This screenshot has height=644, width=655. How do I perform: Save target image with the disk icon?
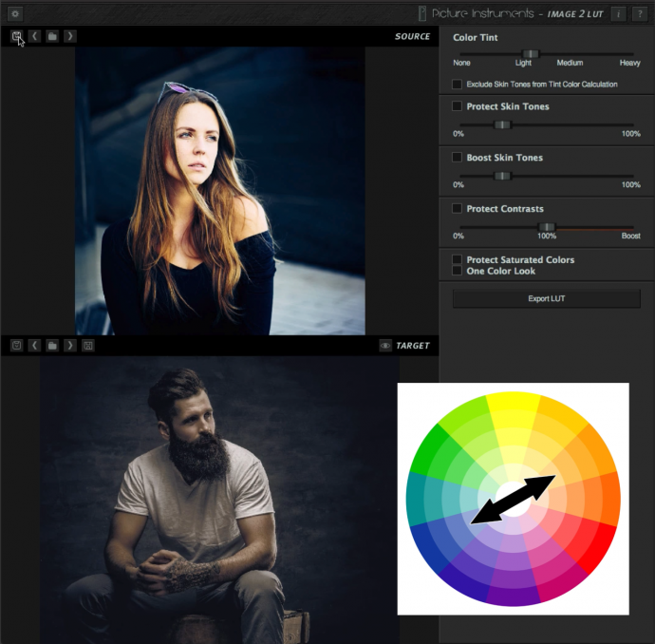[87, 346]
